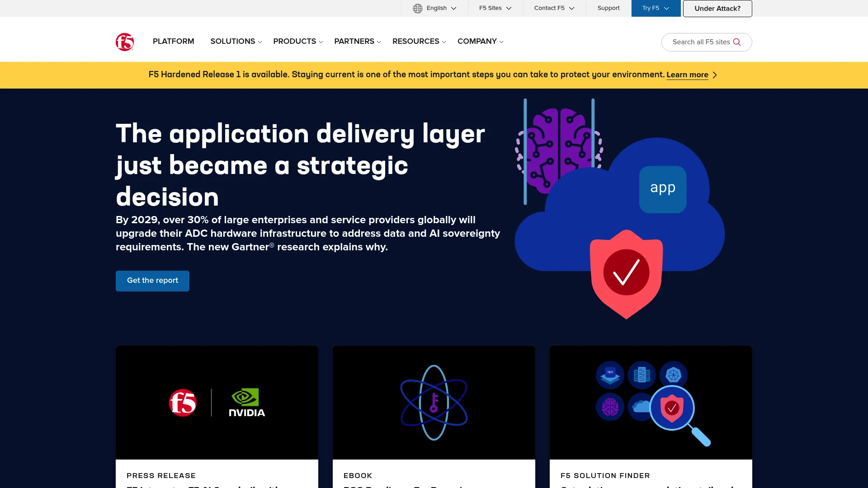This screenshot has height=488, width=868.
Task: Click the arrow next to Learn more
Action: (x=715, y=75)
